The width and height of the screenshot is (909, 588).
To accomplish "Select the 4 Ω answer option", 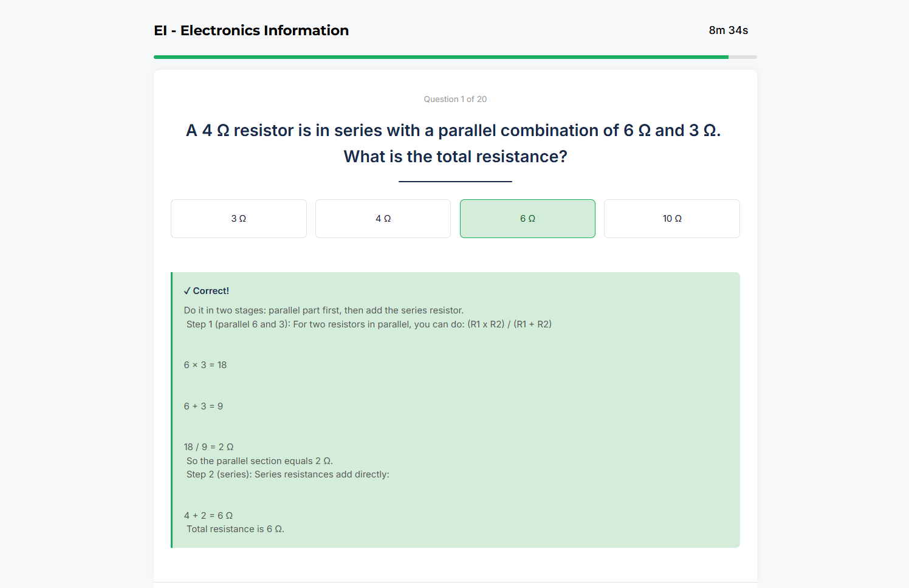I will pyautogui.click(x=383, y=218).
